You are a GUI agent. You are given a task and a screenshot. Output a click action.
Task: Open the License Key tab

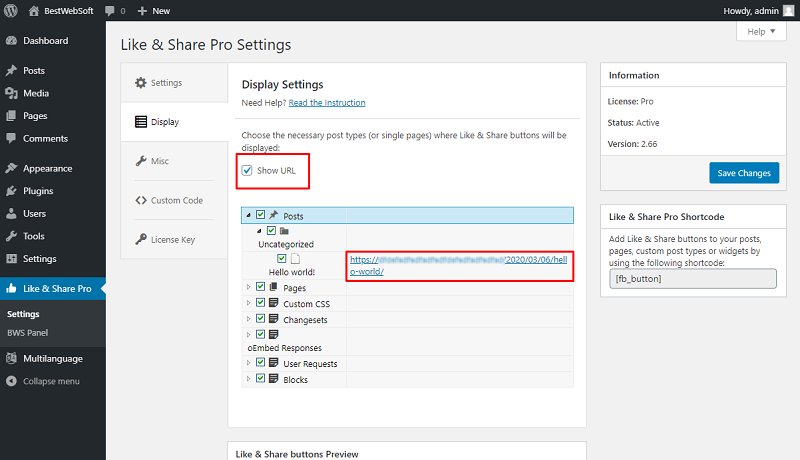tap(174, 239)
